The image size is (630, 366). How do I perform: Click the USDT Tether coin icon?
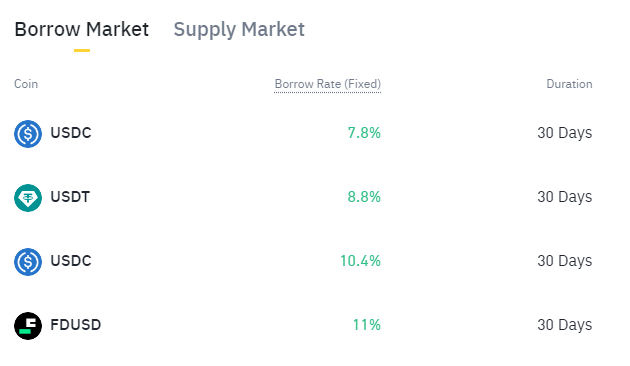coord(28,198)
